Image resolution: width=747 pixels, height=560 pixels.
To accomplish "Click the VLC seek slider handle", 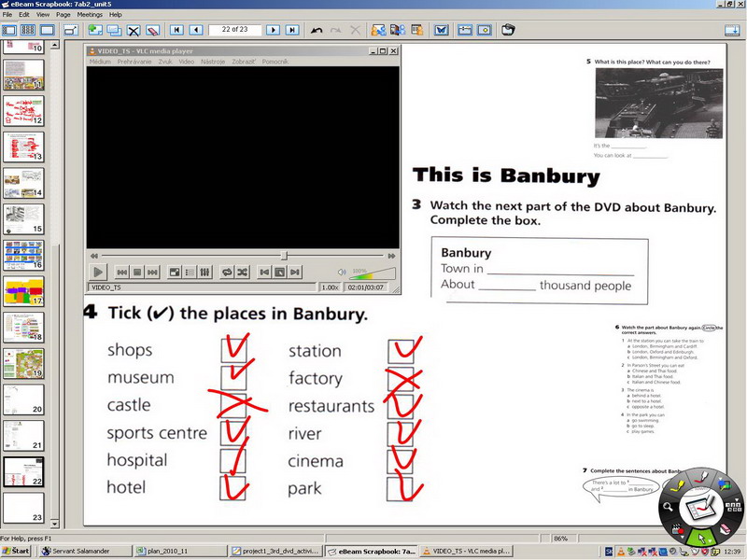I will coord(284,256).
